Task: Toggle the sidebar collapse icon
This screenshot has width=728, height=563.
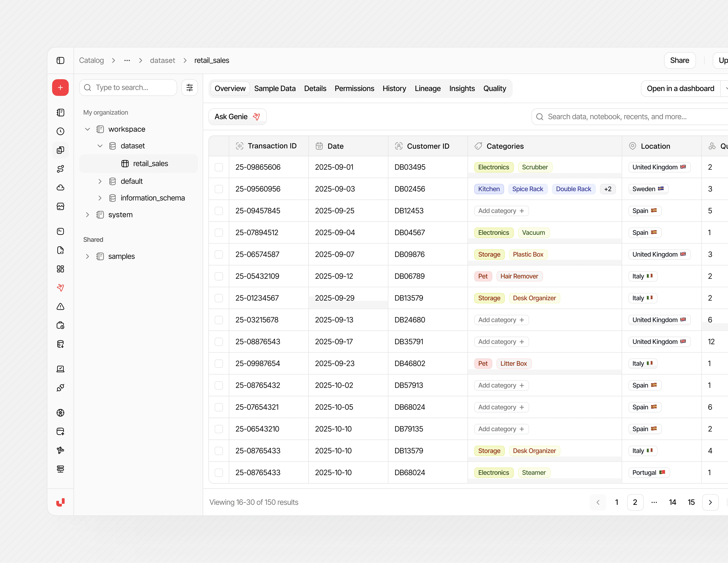Action: (60, 60)
